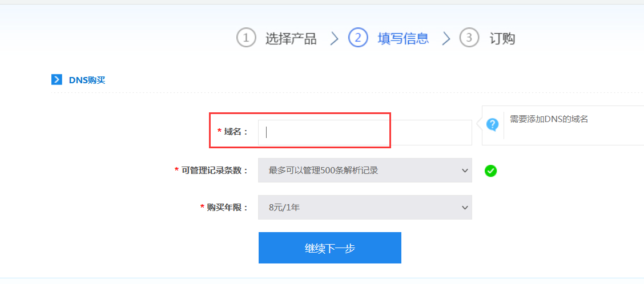644x284 pixels.
Task: Click the step 1 circle icon
Action: click(x=246, y=38)
